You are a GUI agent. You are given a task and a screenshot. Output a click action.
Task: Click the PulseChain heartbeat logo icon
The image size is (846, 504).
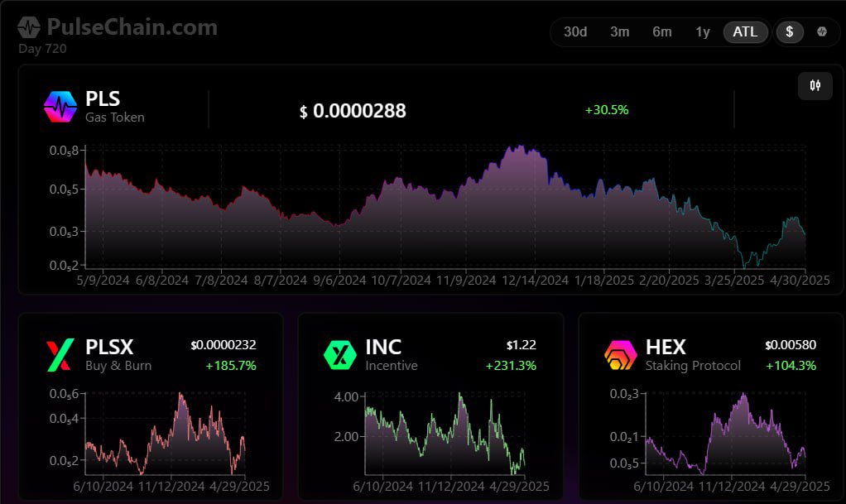pos(29,26)
